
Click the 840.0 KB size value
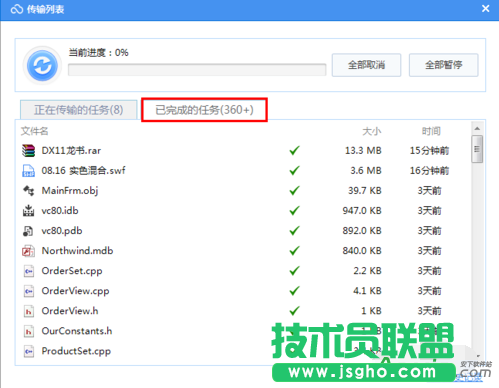click(x=362, y=251)
